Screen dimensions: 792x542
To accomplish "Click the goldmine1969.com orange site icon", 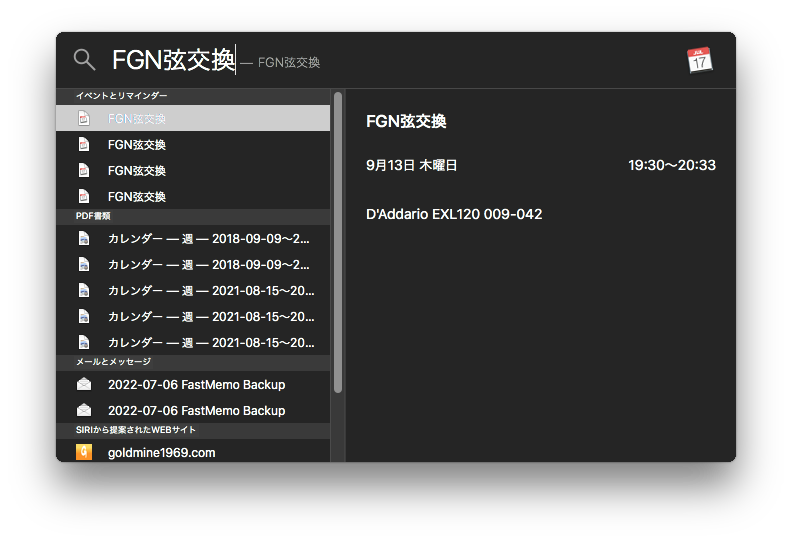I will 84,452.
